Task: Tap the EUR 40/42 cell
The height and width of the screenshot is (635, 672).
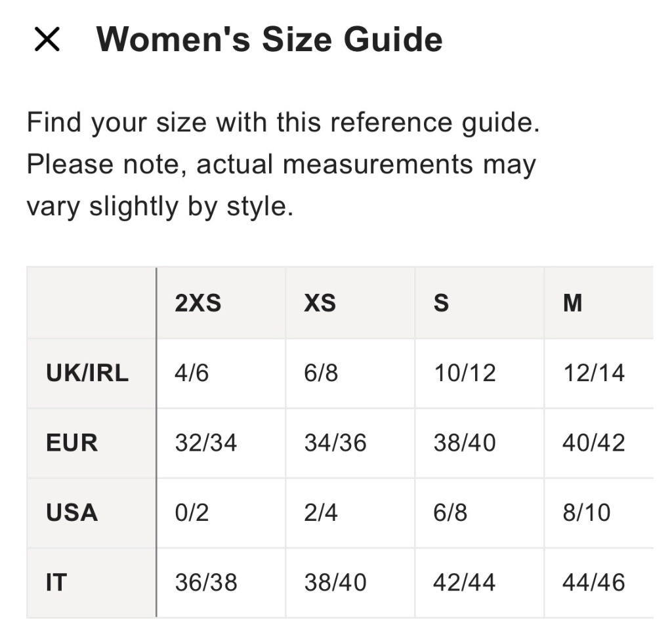Action: point(594,443)
